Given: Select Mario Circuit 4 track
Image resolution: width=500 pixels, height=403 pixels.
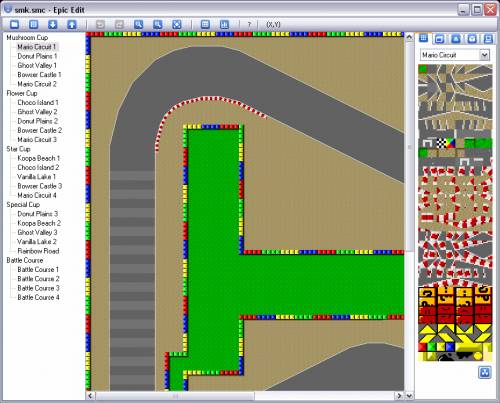Looking at the screenshot, I should [37, 195].
